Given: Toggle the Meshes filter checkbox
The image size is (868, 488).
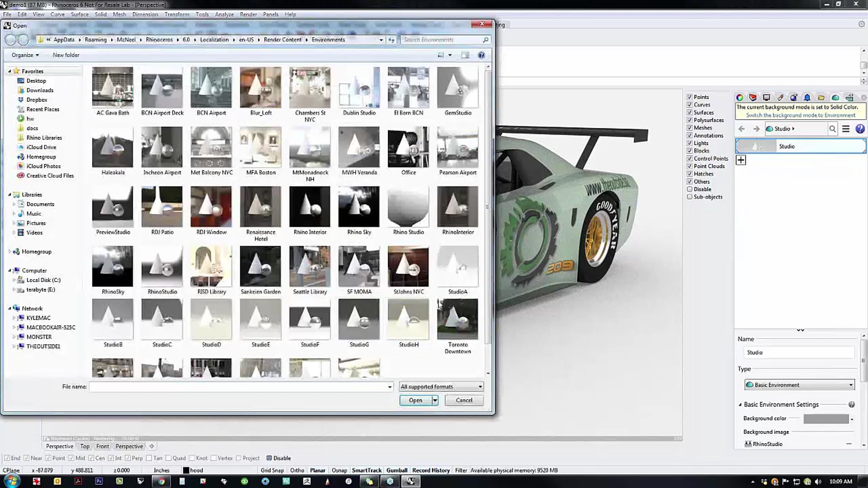Looking at the screenshot, I should tap(689, 128).
